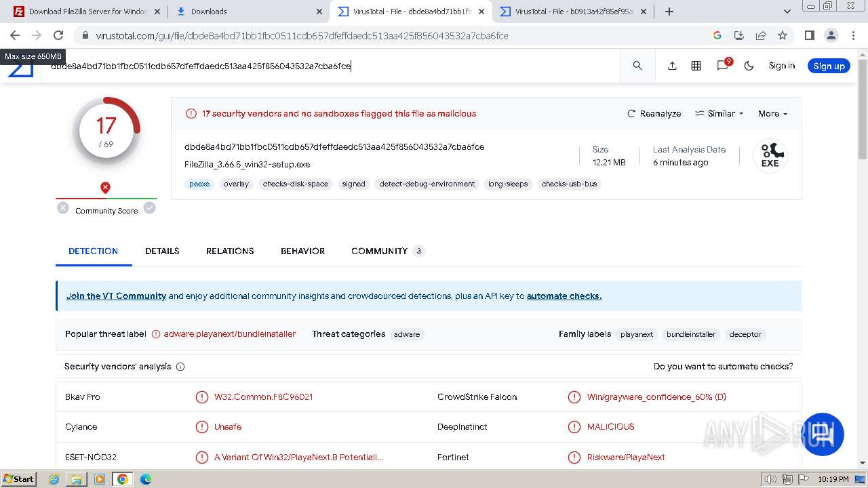
Task: Click the Sign up button
Action: tap(829, 66)
